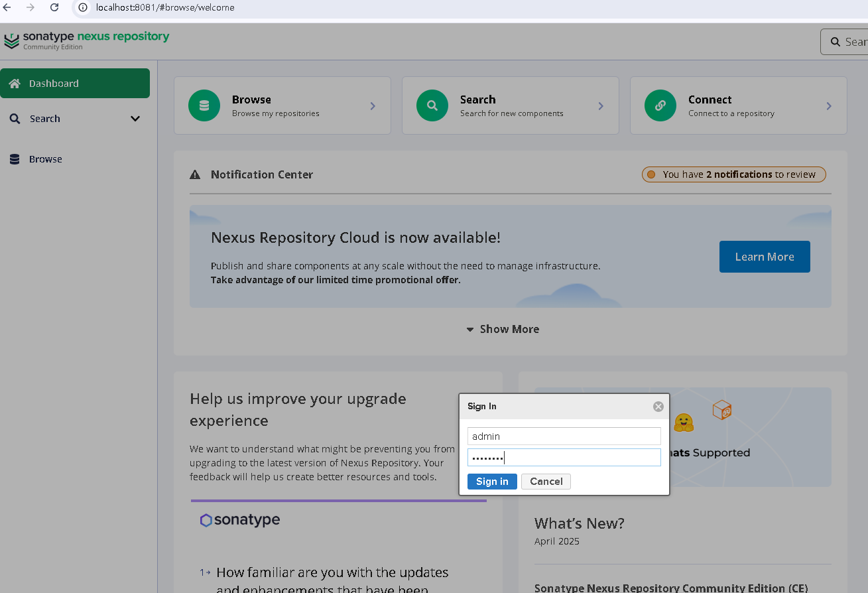868x593 pixels.
Task: Click the Sonatype Nexus Repository logo
Action: pos(87,40)
